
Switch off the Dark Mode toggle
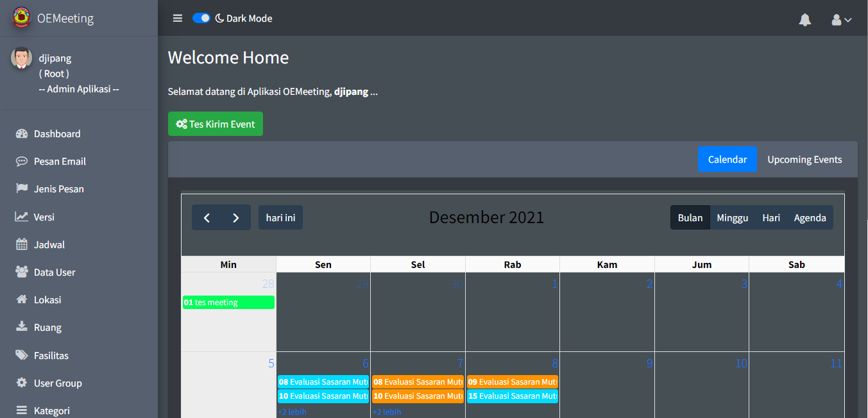(201, 19)
